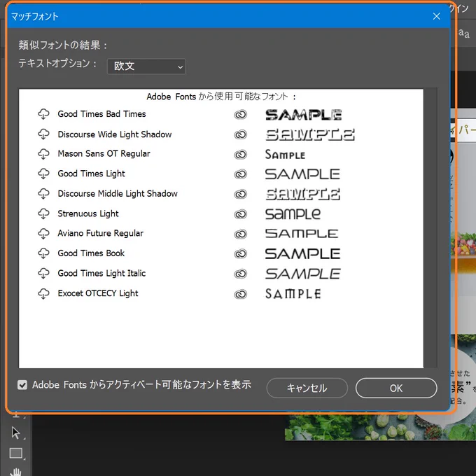Image resolution: width=476 pixels, height=476 pixels.
Task: Open the テキストオプション 欧文 dropdown
Action: pos(146,66)
